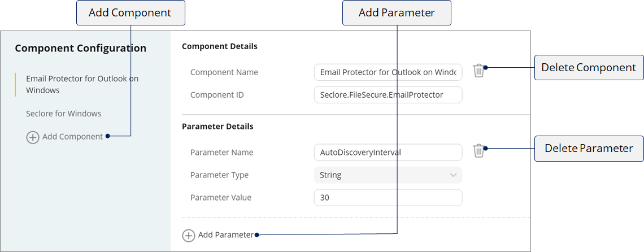Focus the Component Name input field
The width and height of the screenshot is (644, 252).
point(388,72)
